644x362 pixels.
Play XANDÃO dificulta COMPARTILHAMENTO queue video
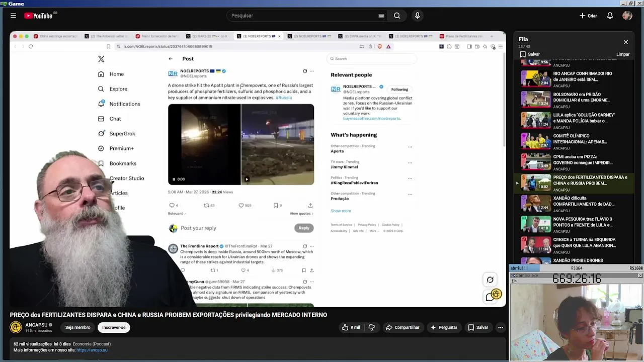[x=574, y=204]
